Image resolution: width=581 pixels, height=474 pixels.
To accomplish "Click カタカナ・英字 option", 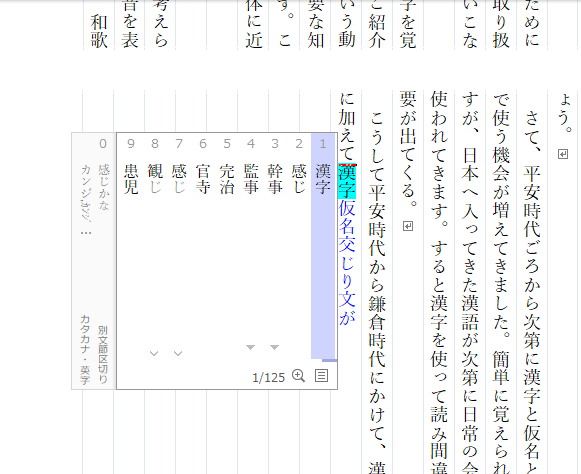I will pyautogui.click(x=85, y=350).
